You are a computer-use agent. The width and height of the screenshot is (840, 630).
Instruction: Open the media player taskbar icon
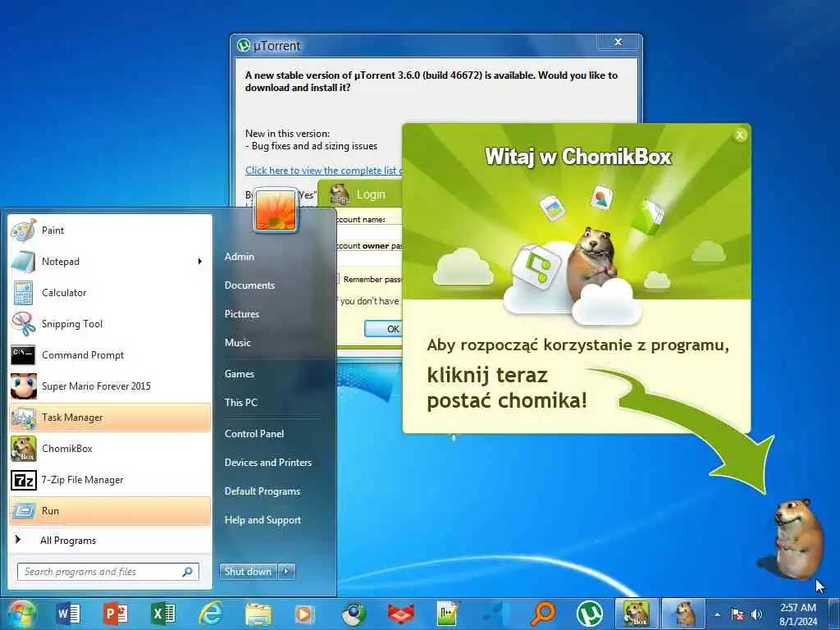[x=305, y=614]
